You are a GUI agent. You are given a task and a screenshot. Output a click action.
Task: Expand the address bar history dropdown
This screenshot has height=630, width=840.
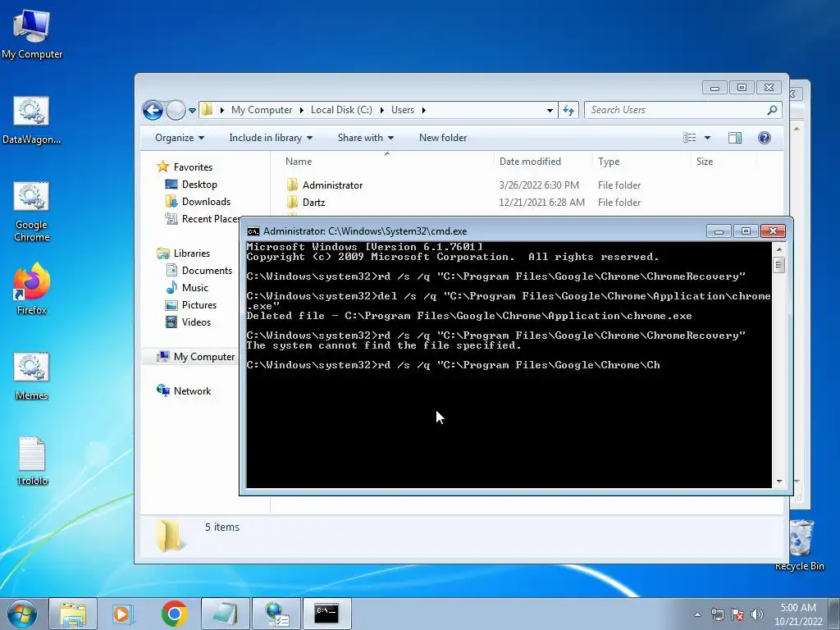[550, 111]
